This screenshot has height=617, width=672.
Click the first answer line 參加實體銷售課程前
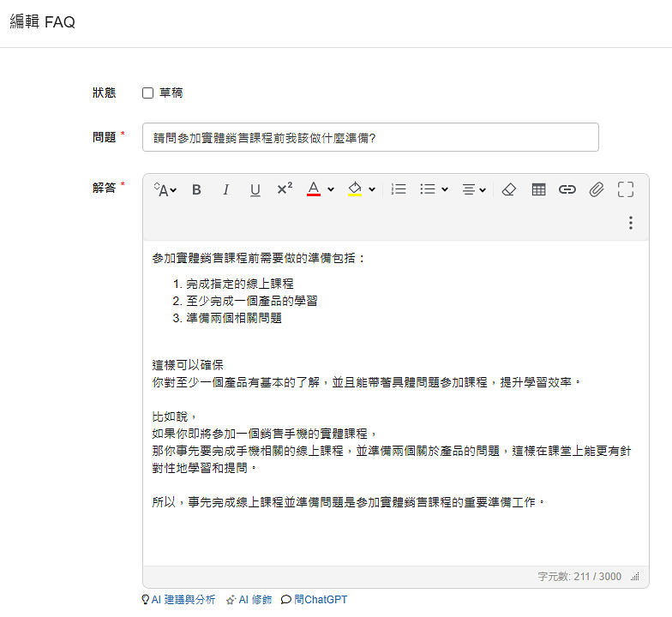pos(259,258)
